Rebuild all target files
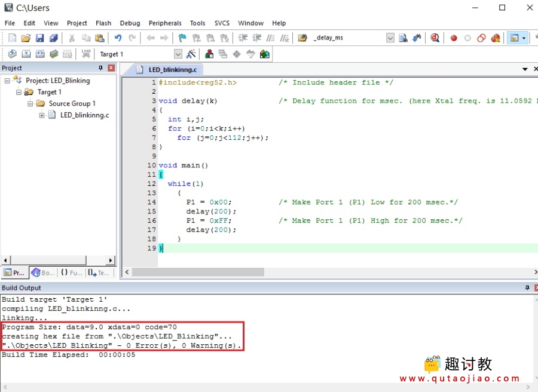The height and width of the screenshot is (392, 538). click(40, 54)
